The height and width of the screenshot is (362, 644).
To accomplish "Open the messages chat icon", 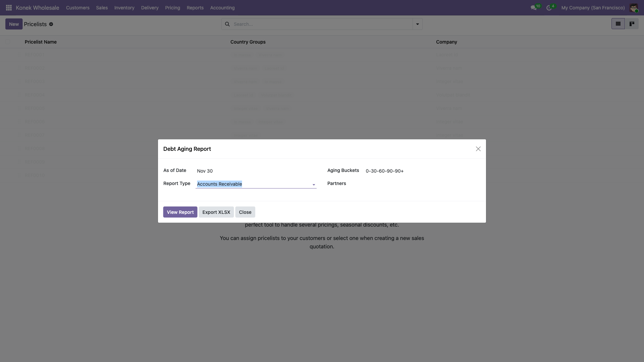I will (x=533, y=8).
